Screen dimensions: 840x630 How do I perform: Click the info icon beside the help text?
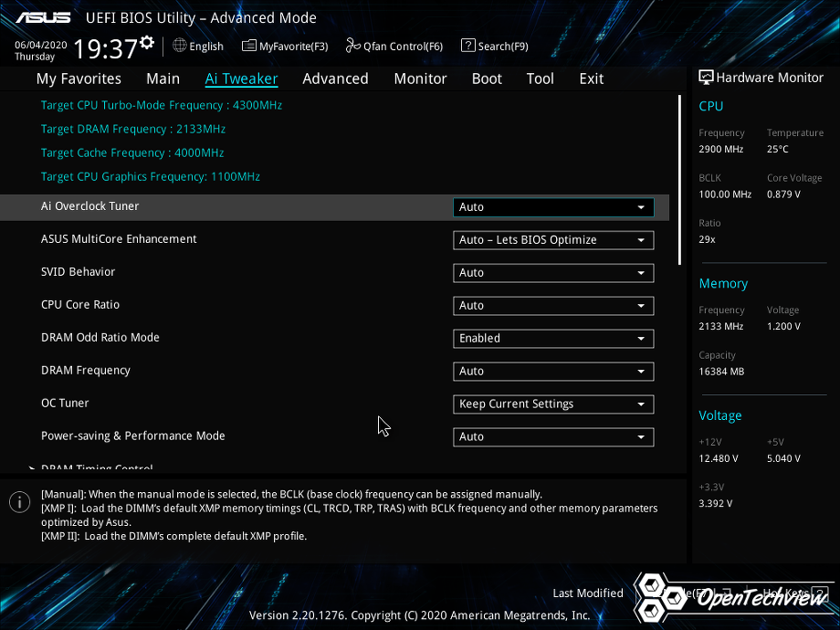pyautogui.click(x=20, y=502)
